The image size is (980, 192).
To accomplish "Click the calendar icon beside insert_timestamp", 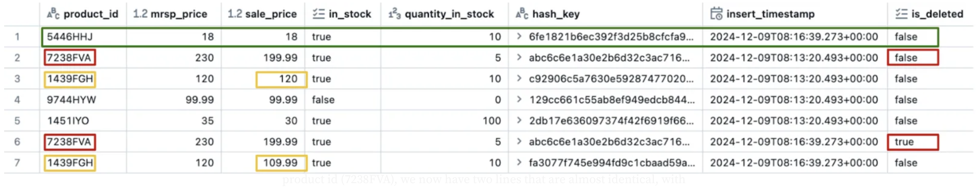I will [x=716, y=14].
